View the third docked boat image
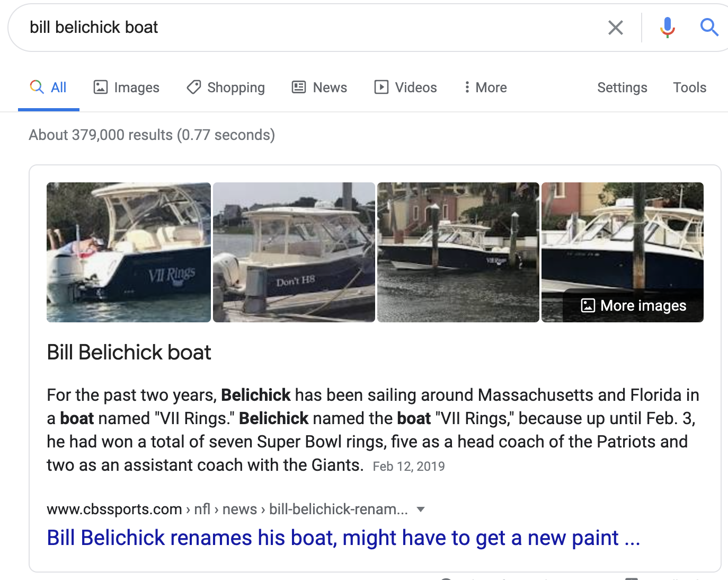The width and height of the screenshot is (728, 580). pyautogui.click(x=458, y=252)
